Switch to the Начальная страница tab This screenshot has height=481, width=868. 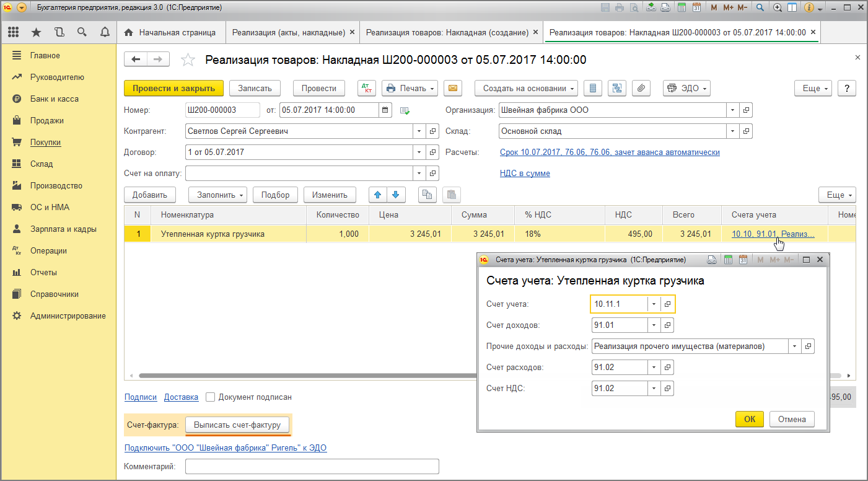[170, 32]
